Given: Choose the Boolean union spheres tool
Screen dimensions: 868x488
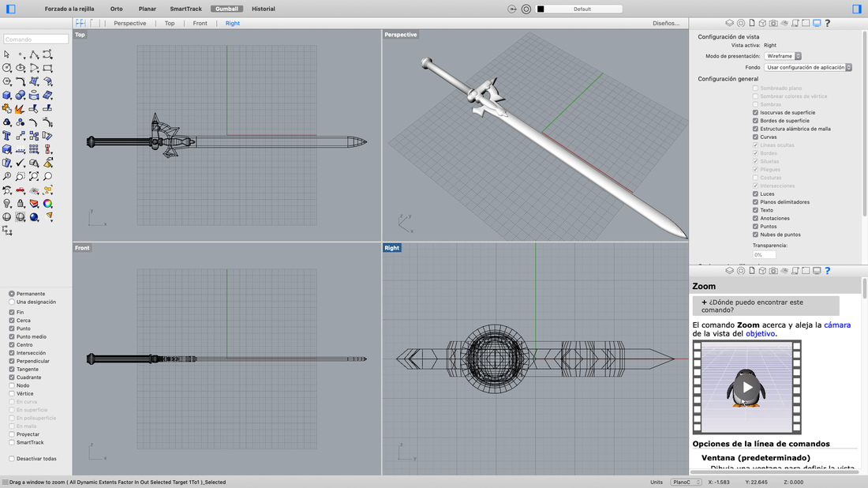Looking at the screenshot, I should pos(21,96).
